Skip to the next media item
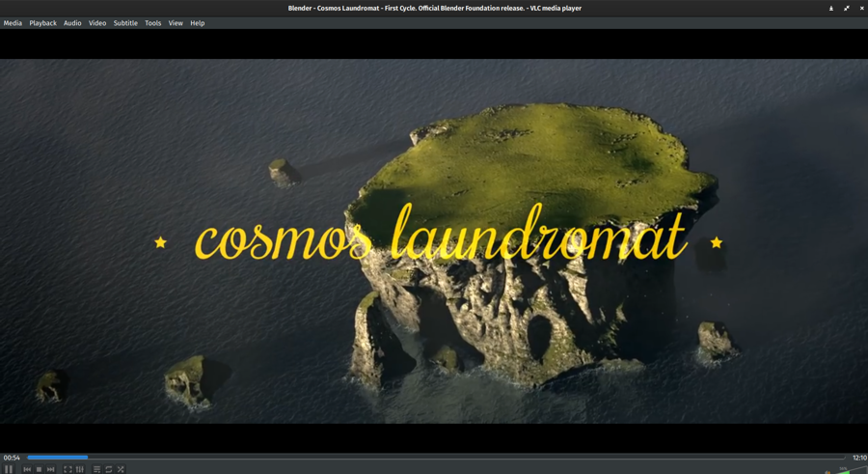Screen dimensions: 868x474 pos(51,469)
